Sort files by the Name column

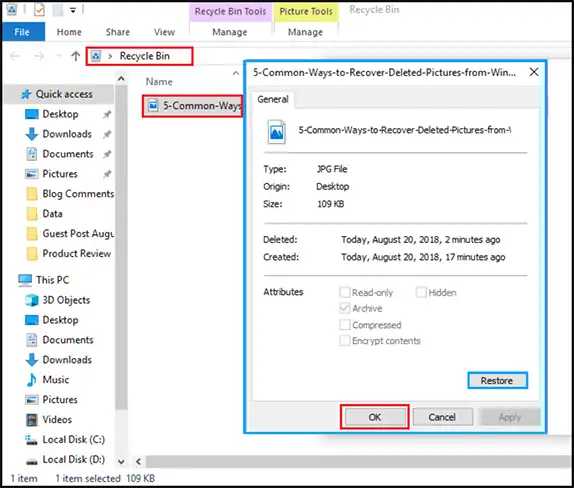click(x=159, y=82)
